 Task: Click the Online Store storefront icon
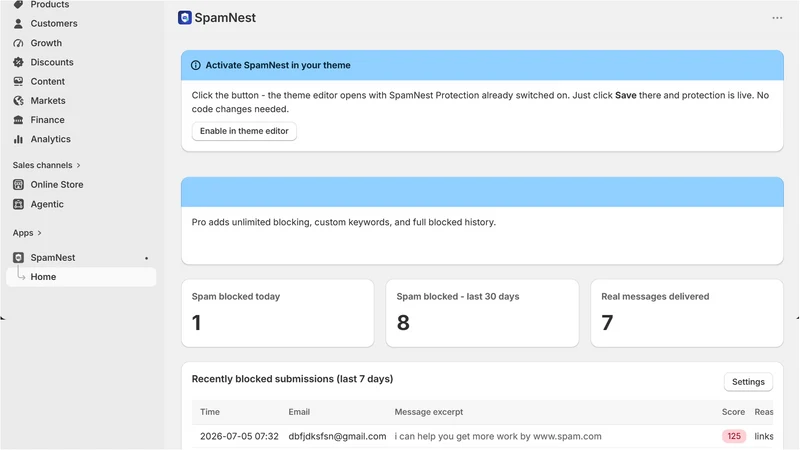(18, 185)
